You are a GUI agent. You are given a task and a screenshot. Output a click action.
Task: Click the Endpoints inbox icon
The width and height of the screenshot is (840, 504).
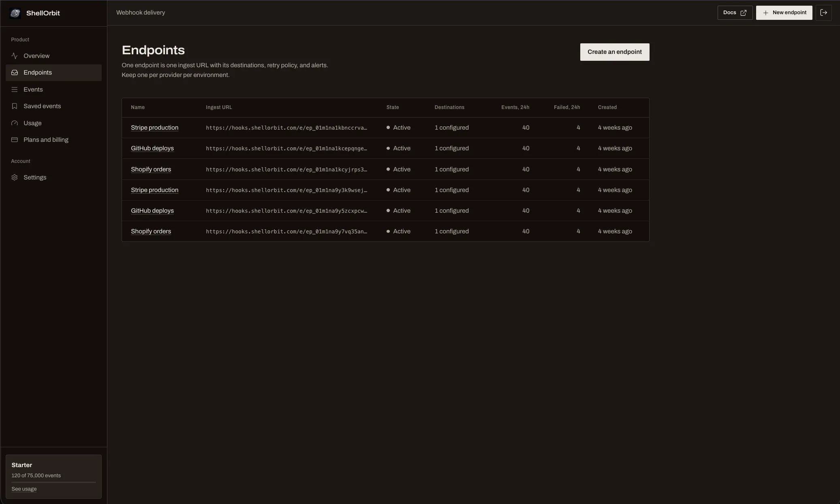coord(15,73)
